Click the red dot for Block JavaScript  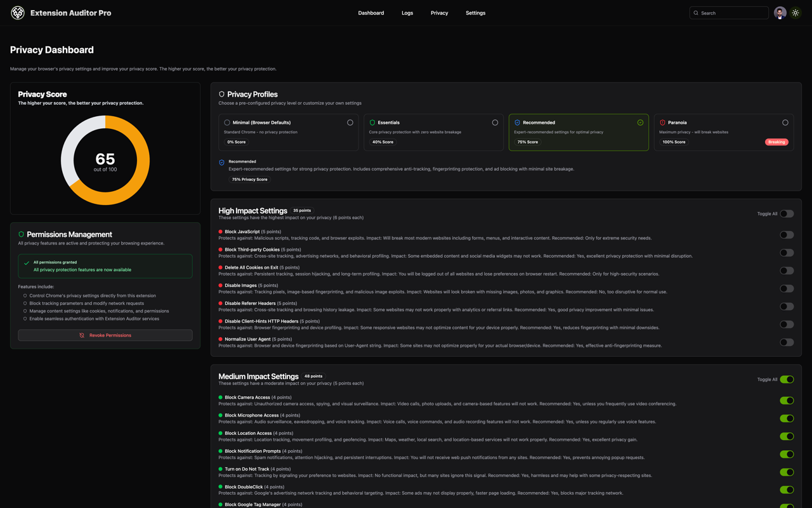point(221,232)
